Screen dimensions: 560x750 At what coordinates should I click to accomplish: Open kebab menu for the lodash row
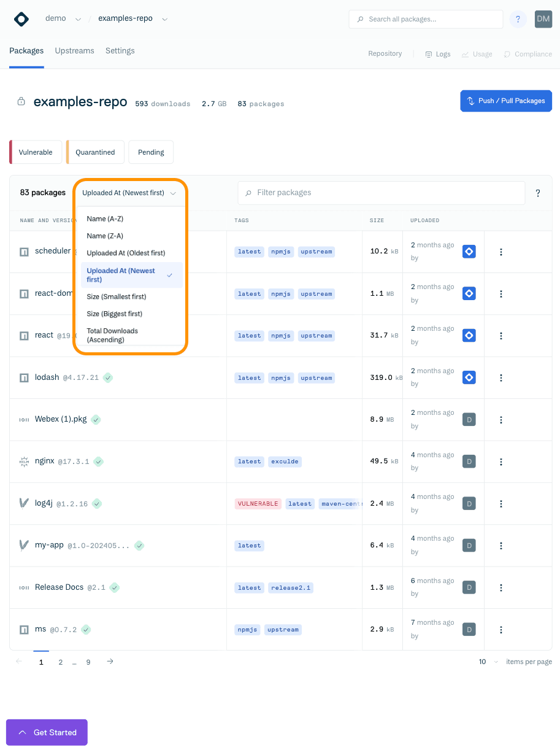click(x=501, y=377)
